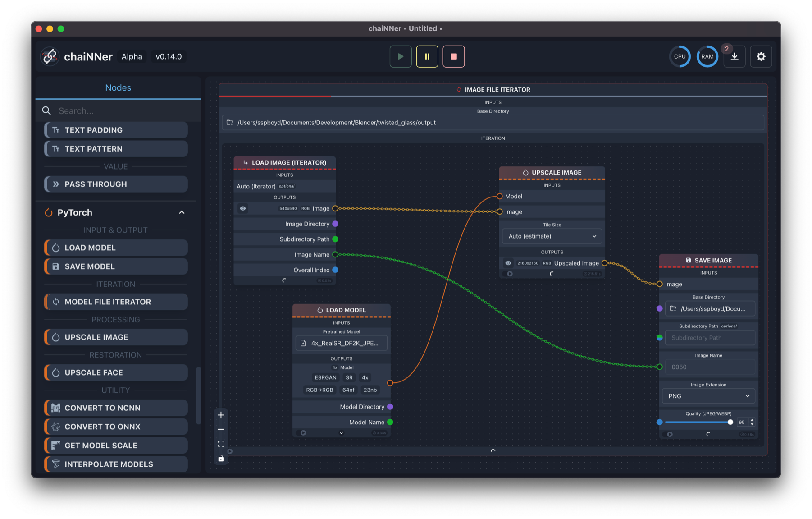Click the red stop execution button
Image resolution: width=812 pixels, height=519 pixels.
453,56
